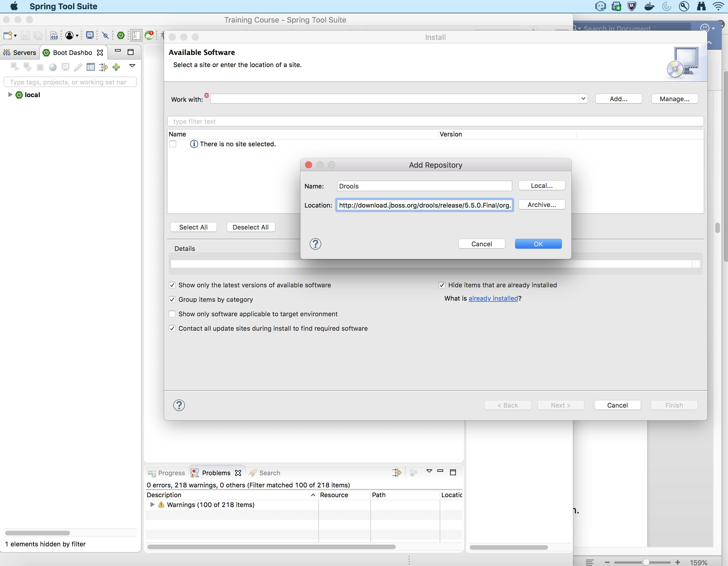Click the green Spring Boot power toolbar icon

pyautogui.click(x=121, y=35)
